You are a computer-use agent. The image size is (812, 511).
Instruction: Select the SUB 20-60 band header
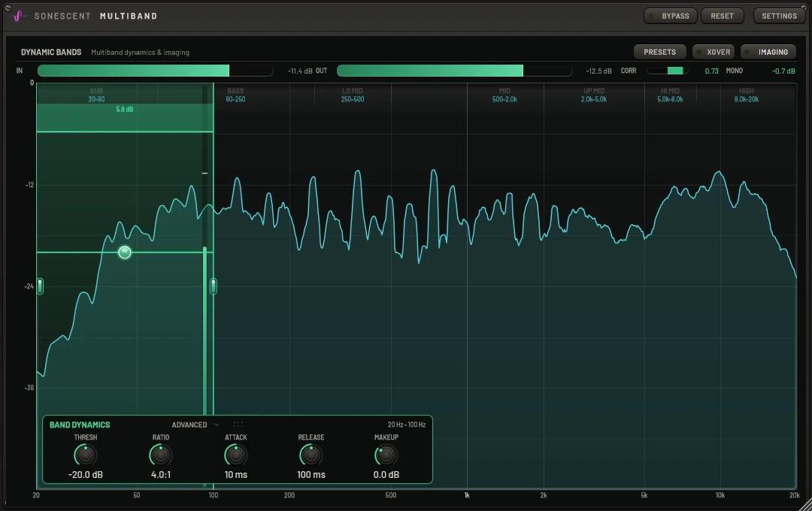(96, 95)
